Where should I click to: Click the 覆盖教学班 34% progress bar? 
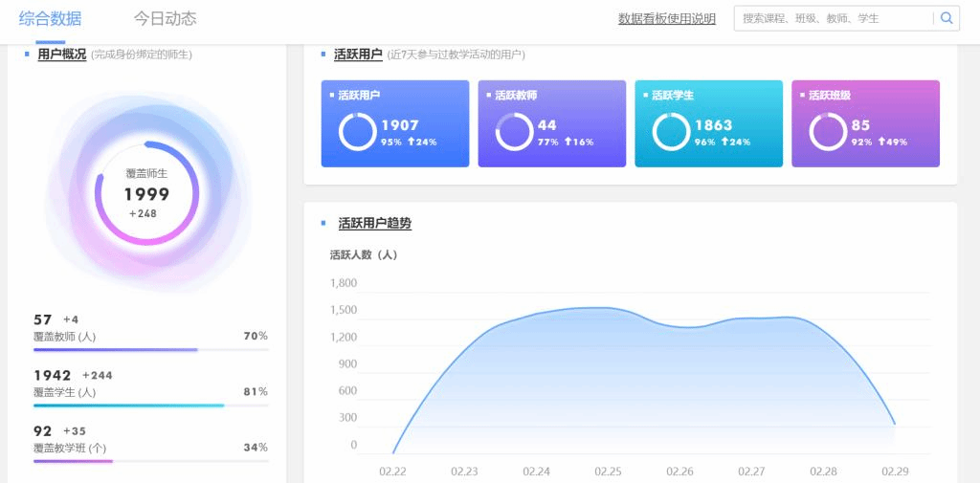pos(150,461)
